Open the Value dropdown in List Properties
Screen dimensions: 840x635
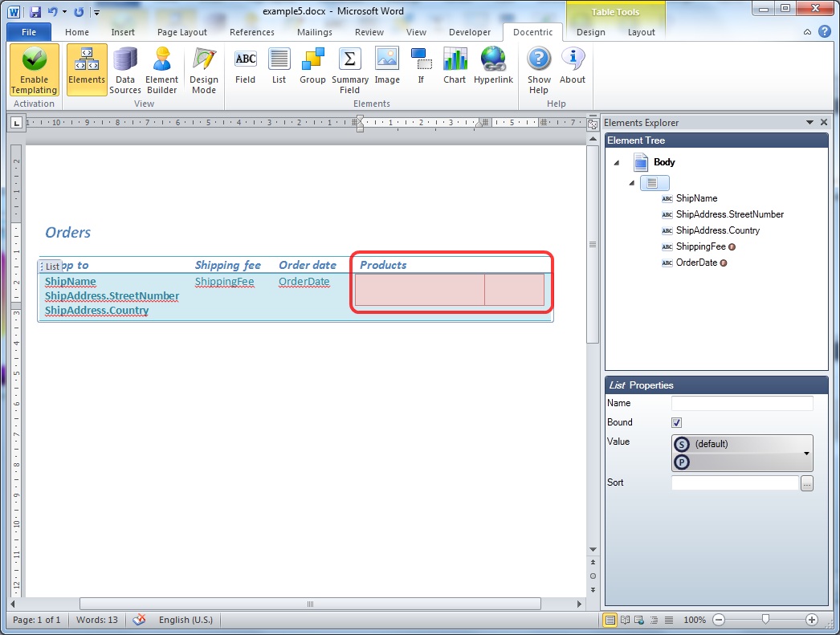click(806, 452)
